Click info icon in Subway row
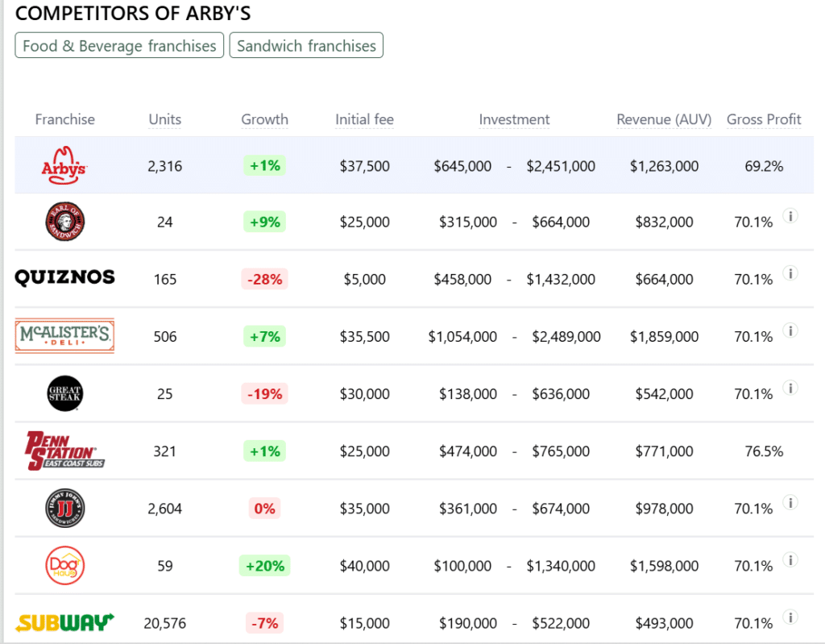825x644 pixels. coord(790,617)
